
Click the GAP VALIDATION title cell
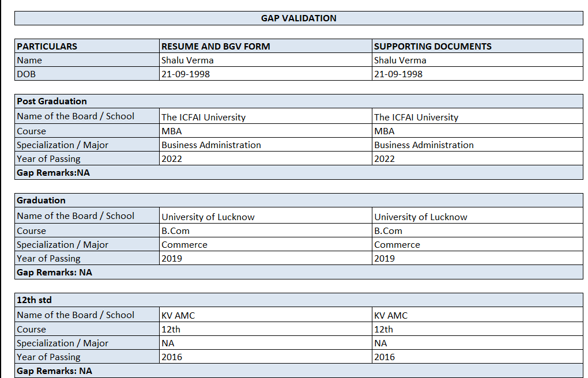point(299,18)
